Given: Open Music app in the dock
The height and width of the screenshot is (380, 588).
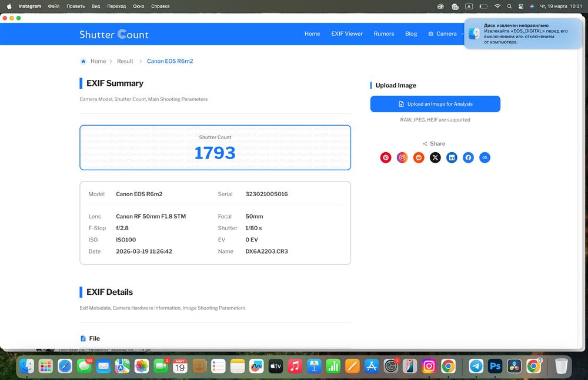Looking at the screenshot, I should tap(295, 366).
